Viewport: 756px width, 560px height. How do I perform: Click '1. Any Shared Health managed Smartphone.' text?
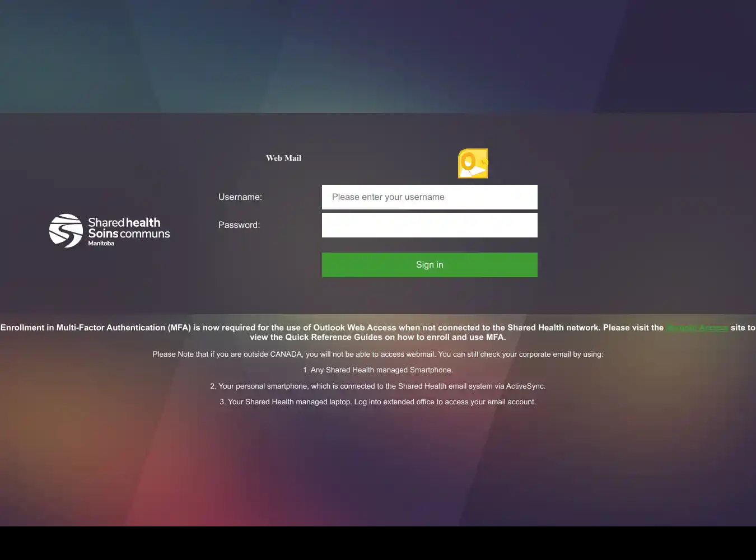(378, 370)
